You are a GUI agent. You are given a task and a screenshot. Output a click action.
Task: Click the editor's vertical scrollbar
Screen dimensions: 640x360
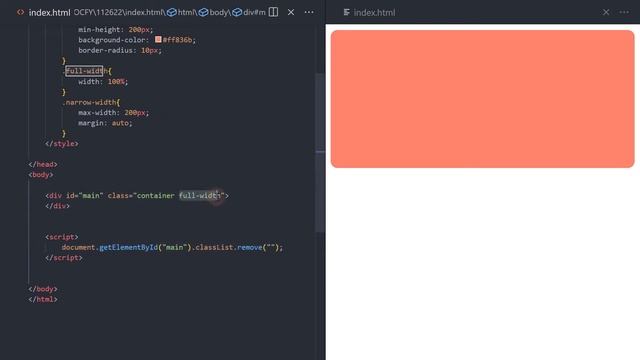pyautogui.click(x=320, y=153)
